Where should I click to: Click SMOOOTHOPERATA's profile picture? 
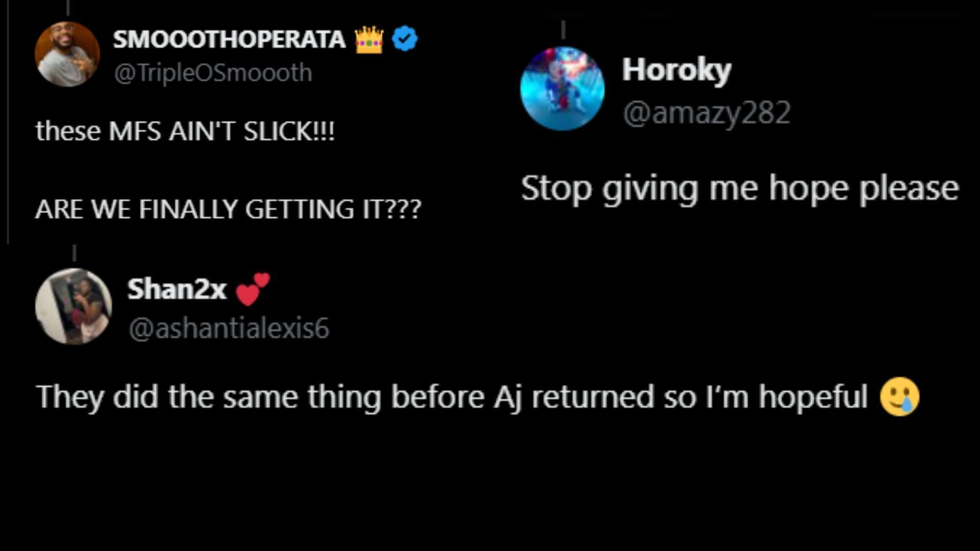tap(67, 54)
